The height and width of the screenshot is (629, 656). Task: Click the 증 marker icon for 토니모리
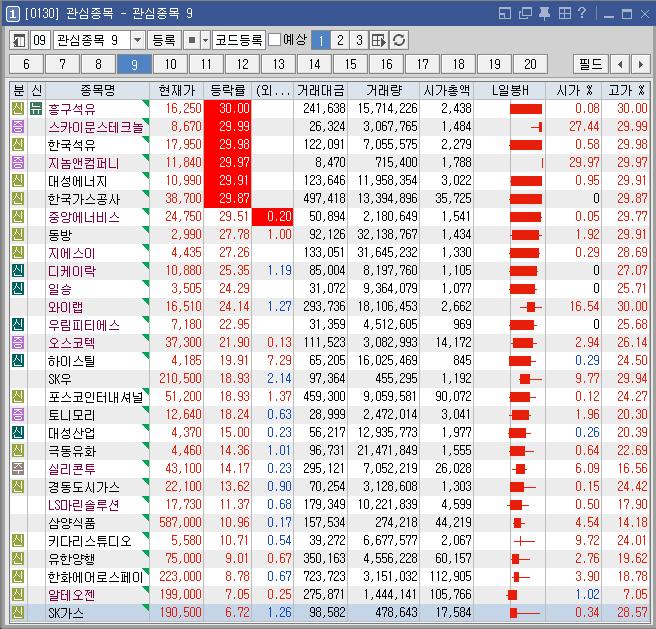18,415
